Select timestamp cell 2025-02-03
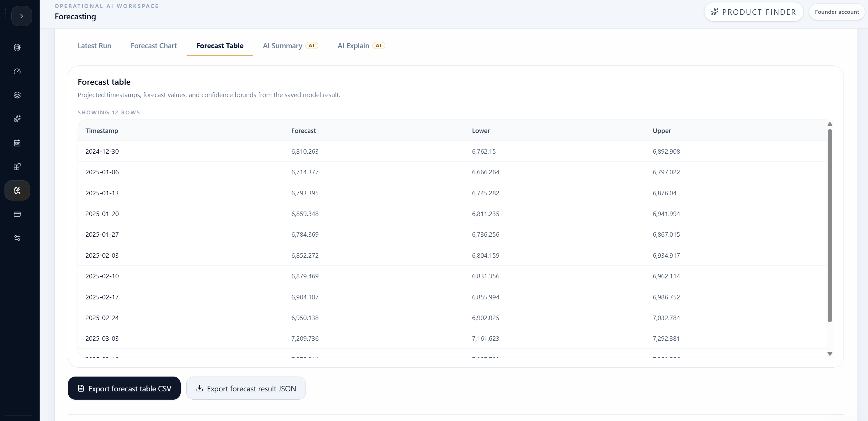Image resolution: width=868 pixels, height=421 pixels. coord(102,255)
